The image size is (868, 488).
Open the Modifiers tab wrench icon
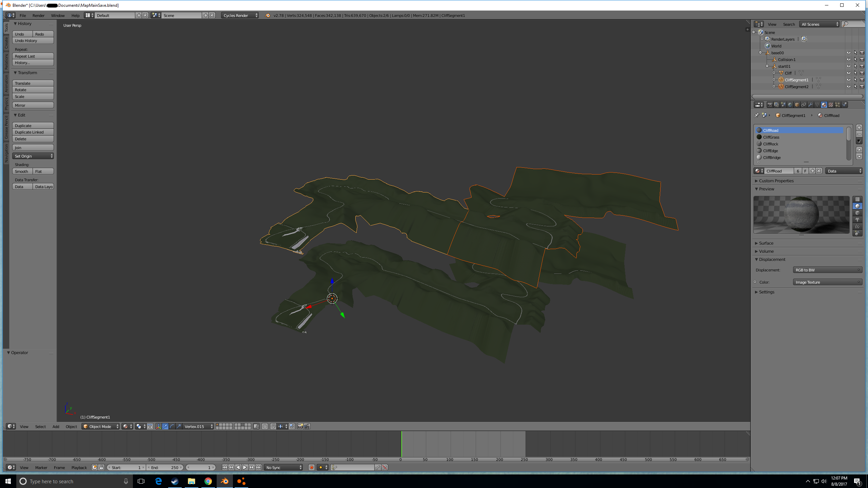coord(810,105)
